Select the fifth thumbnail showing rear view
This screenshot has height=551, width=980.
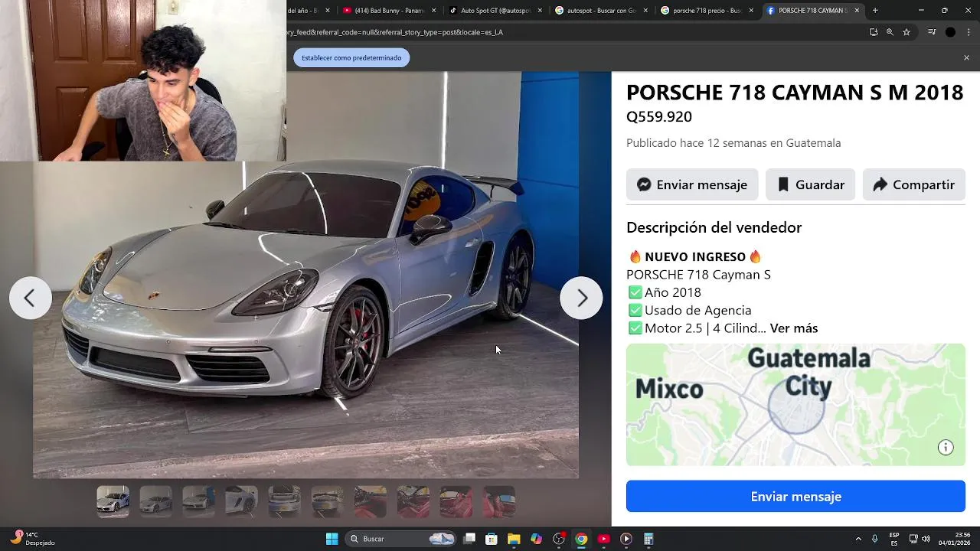pos(285,502)
